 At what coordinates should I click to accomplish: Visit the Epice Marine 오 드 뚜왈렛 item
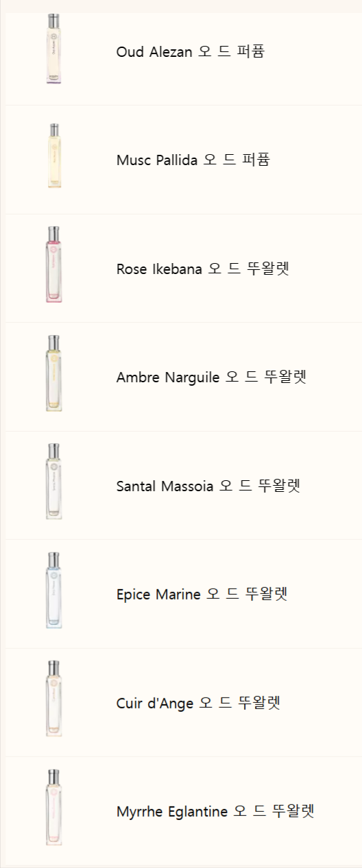click(x=202, y=594)
